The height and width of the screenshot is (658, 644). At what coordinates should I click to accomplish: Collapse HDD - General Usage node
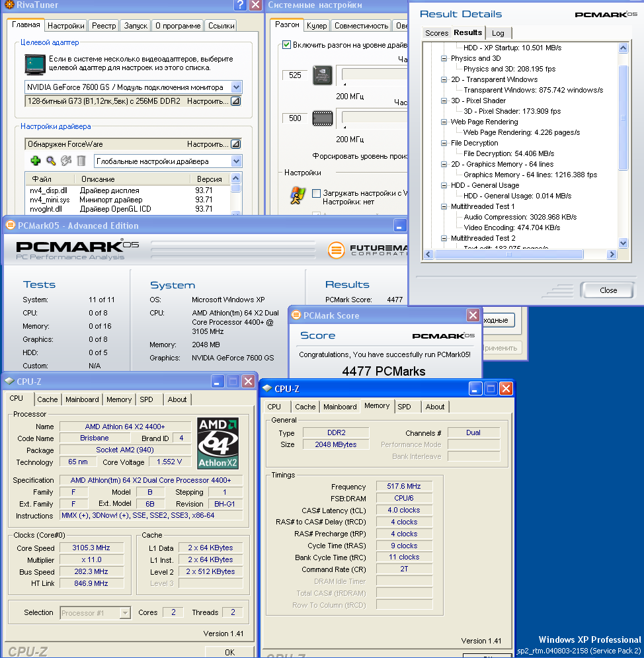click(x=444, y=185)
